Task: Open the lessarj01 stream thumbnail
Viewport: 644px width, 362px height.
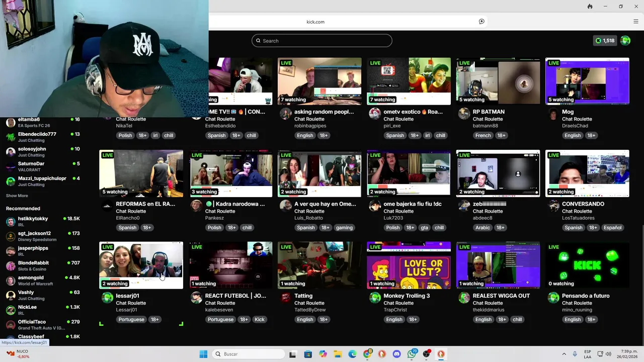Action: pyautogui.click(x=141, y=265)
